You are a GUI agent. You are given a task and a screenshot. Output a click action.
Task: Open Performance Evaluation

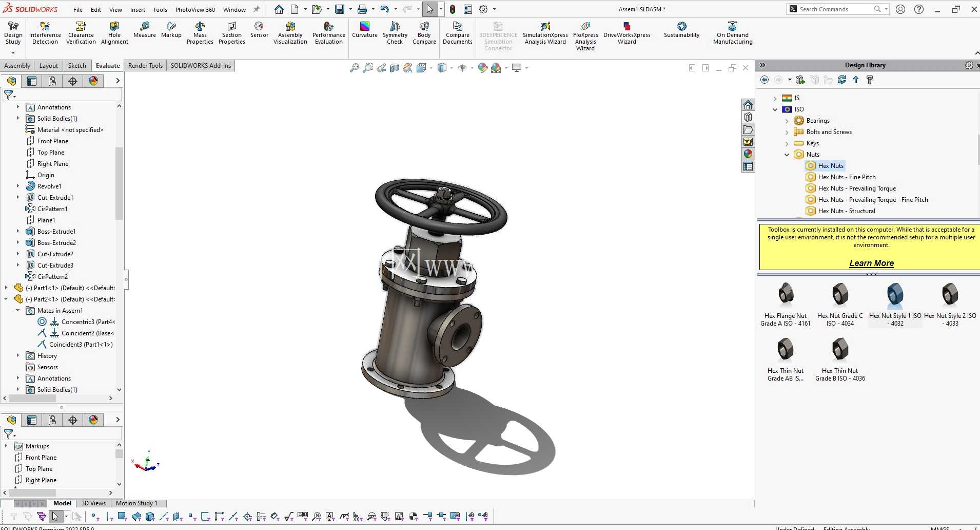[329, 33]
